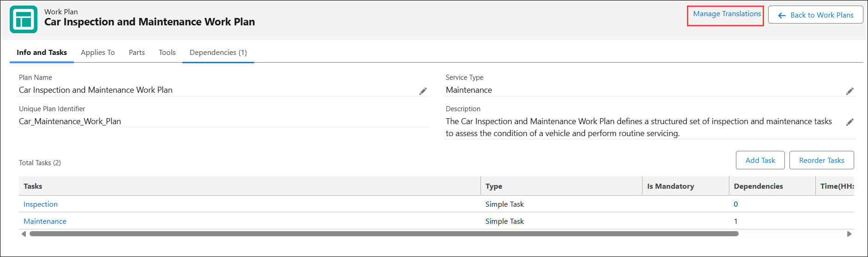Viewport: 868px width, 257px height.
Task: Click the Unique Plan Identifier label
Action: pos(52,109)
